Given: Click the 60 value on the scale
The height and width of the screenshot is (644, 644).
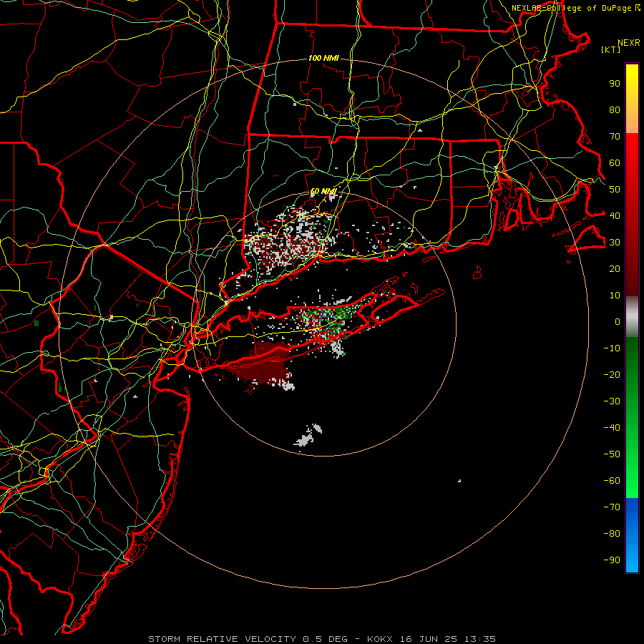Looking at the screenshot, I should point(615,163).
